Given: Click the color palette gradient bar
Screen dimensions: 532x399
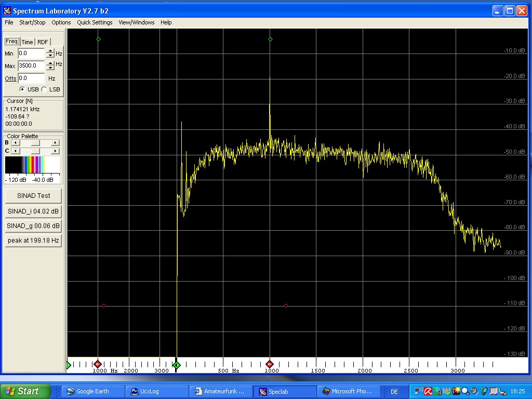Looking at the screenshot, I should [32, 165].
